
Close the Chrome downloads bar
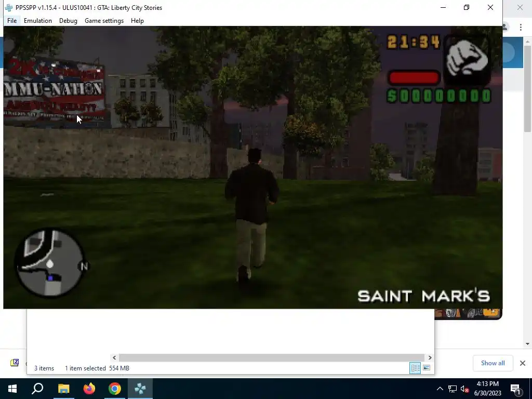[523, 363]
